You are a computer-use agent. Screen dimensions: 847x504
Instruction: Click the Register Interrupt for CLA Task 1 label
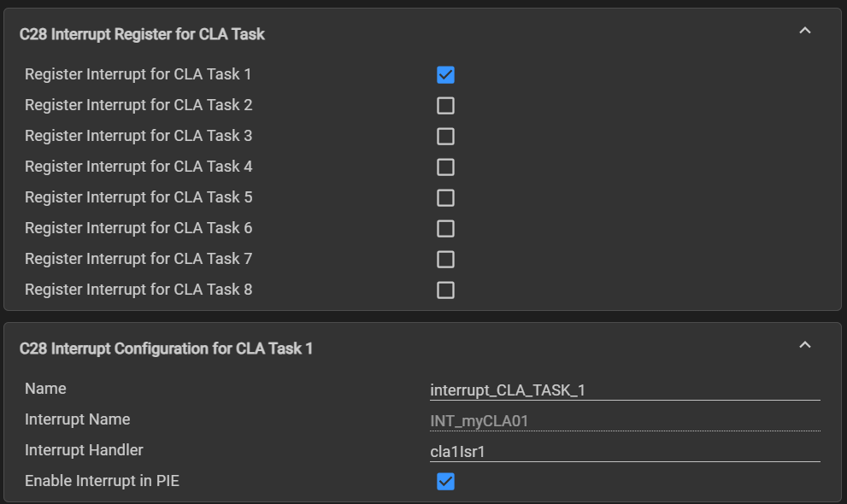point(138,74)
